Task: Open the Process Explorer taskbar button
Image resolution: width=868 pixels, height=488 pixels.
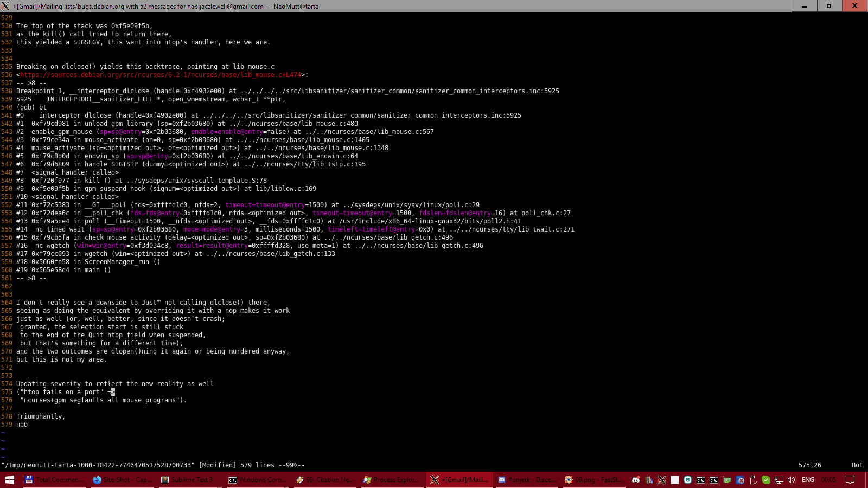Action: 392,480
